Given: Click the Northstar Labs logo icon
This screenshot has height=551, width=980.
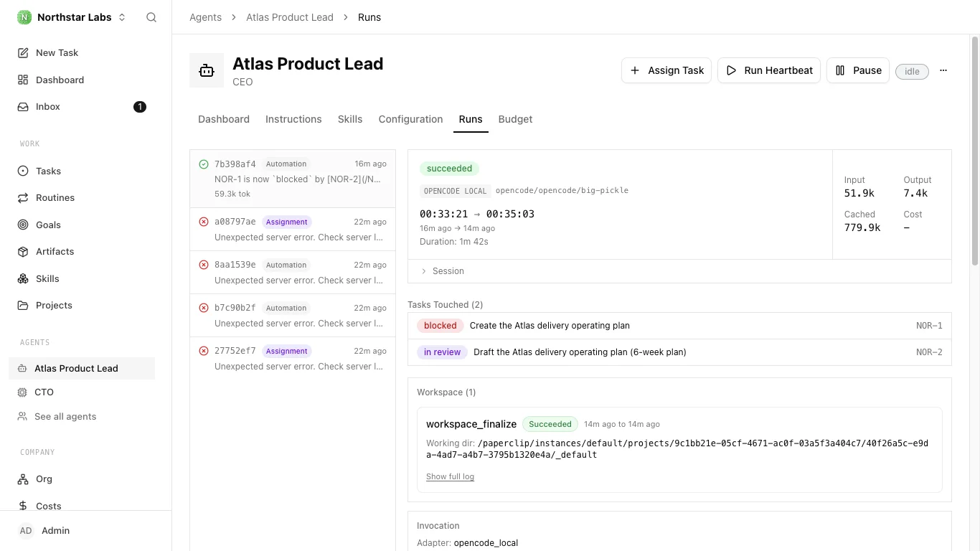Looking at the screenshot, I should pos(24,17).
